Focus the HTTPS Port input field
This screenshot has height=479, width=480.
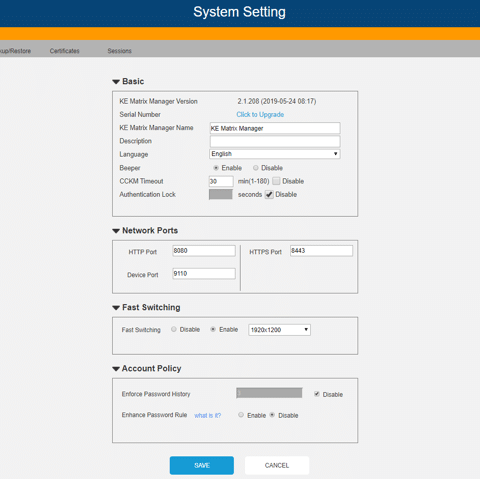coord(321,251)
